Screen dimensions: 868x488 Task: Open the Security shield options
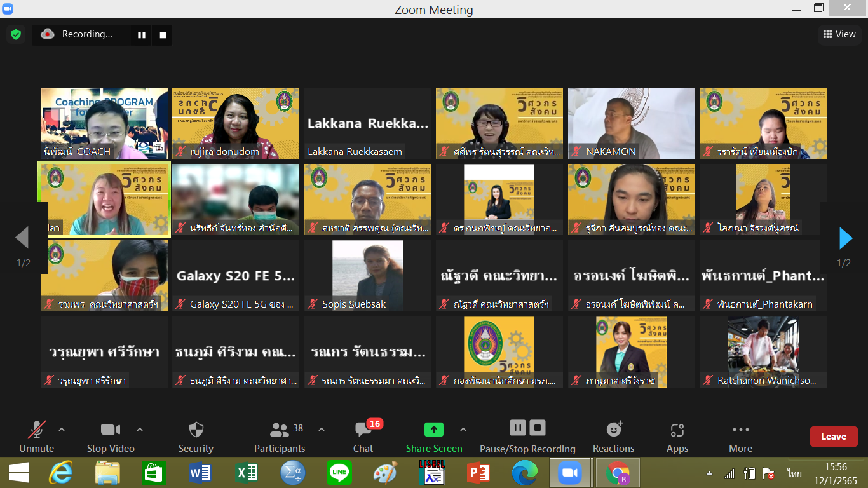(196, 437)
